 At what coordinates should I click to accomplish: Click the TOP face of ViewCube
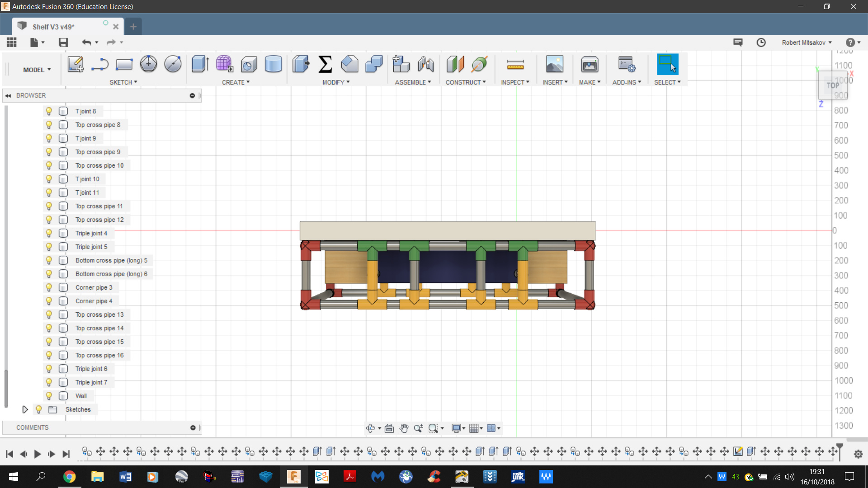coord(833,85)
